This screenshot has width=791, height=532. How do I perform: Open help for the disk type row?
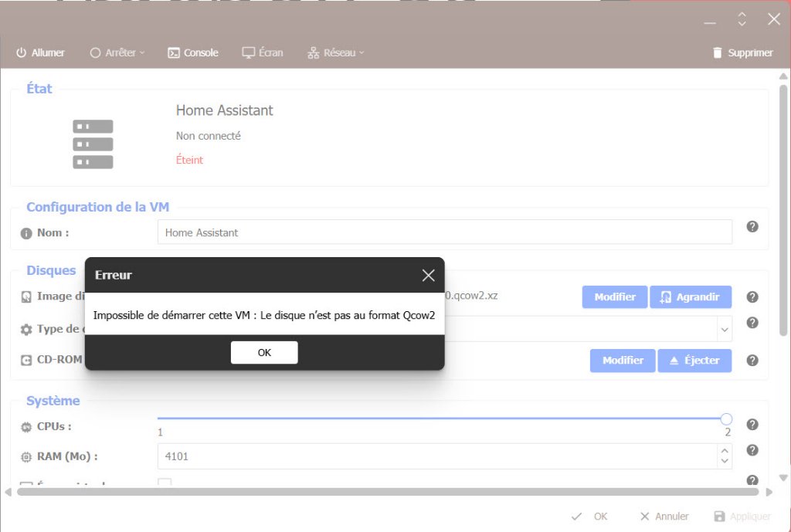752,323
